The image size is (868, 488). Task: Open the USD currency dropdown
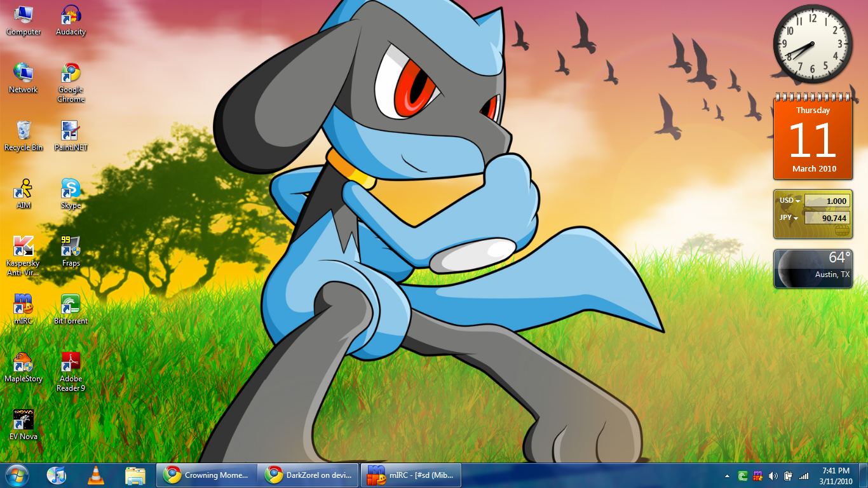click(790, 201)
